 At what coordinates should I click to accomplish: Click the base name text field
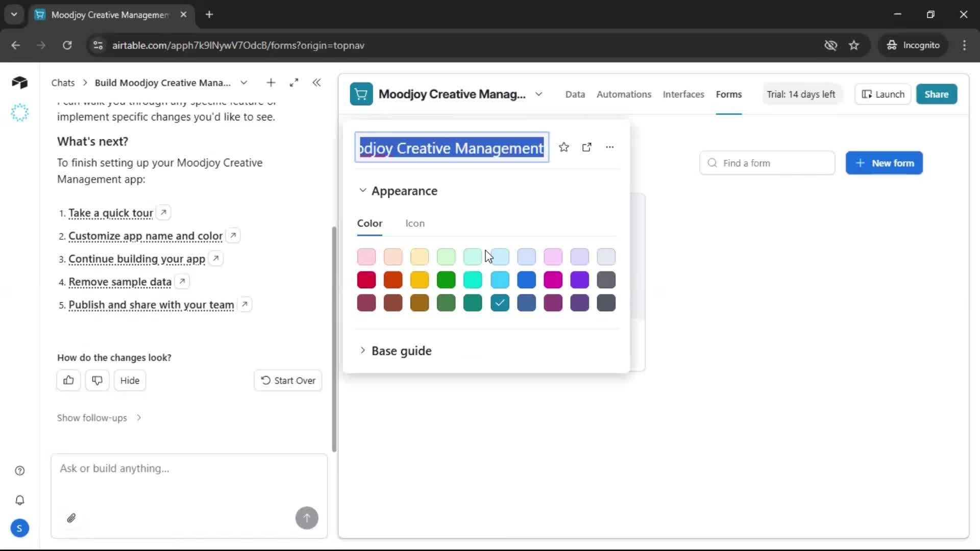452,147
